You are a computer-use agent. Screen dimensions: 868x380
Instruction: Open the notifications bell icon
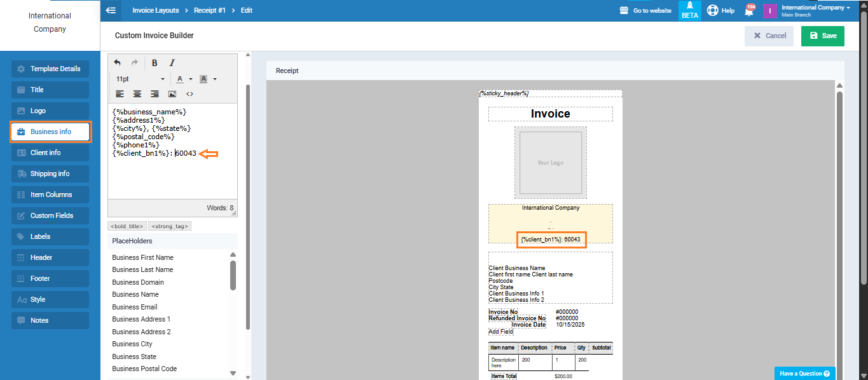[749, 11]
